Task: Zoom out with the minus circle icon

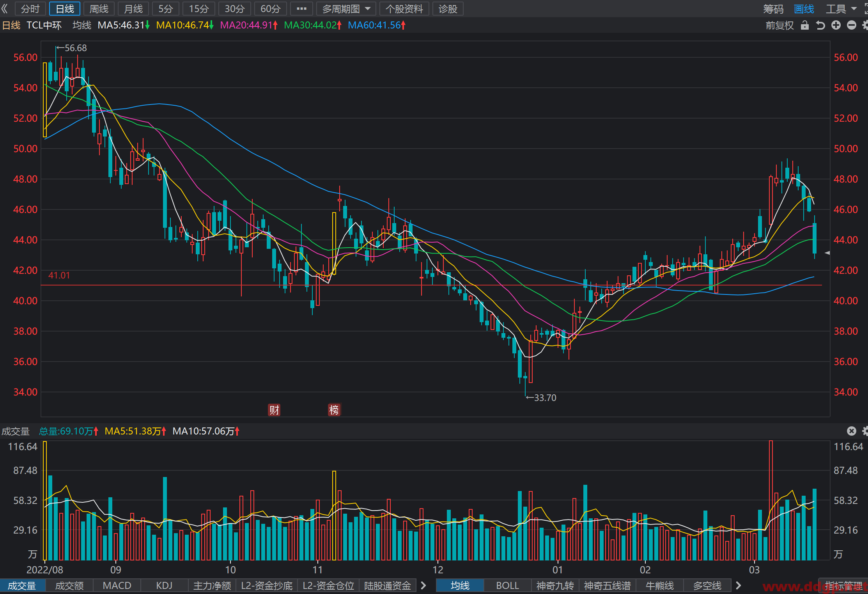Action: [x=852, y=25]
